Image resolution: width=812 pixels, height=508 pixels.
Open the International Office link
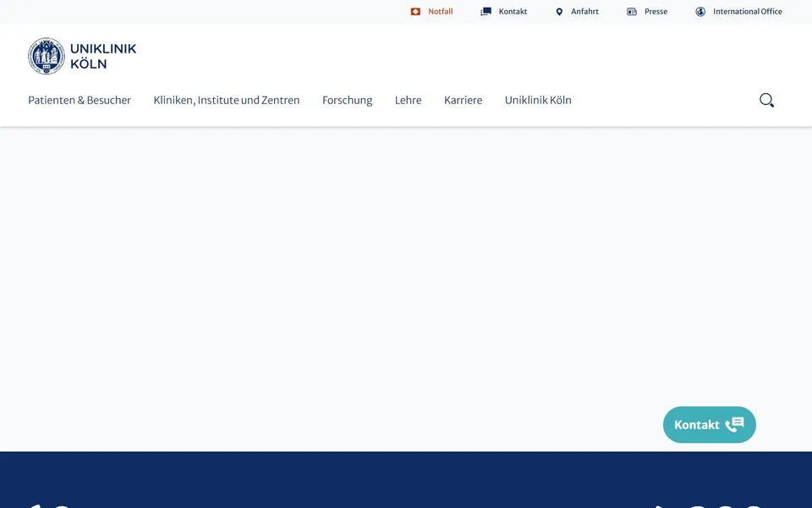747,11
